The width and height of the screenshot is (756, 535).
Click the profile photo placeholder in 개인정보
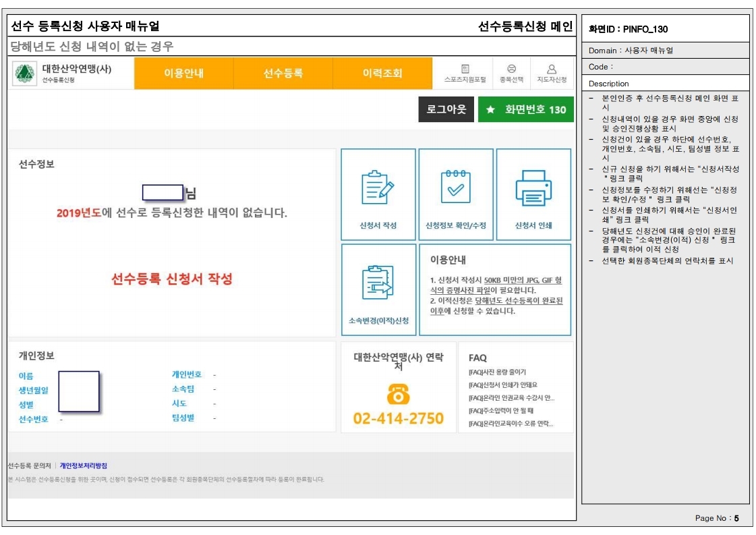(79, 391)
